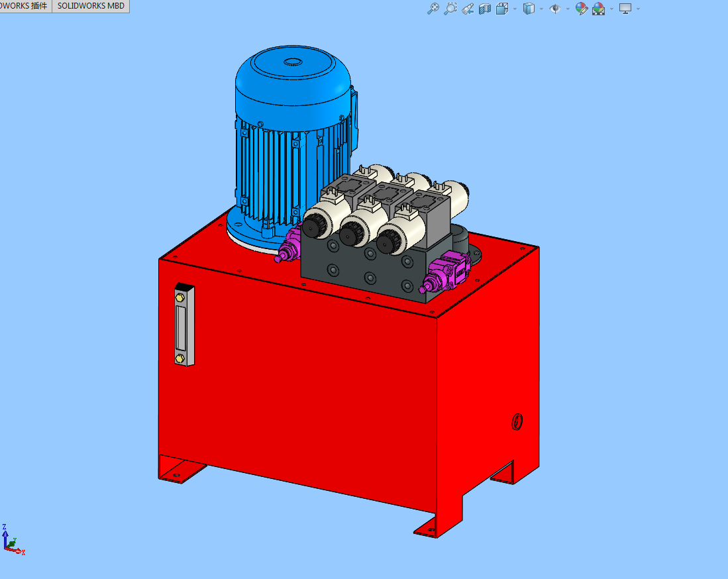Toggle the Hide/Show Items eye icon
This screenshot has height=579, width=728.
[x=555, y=9]
